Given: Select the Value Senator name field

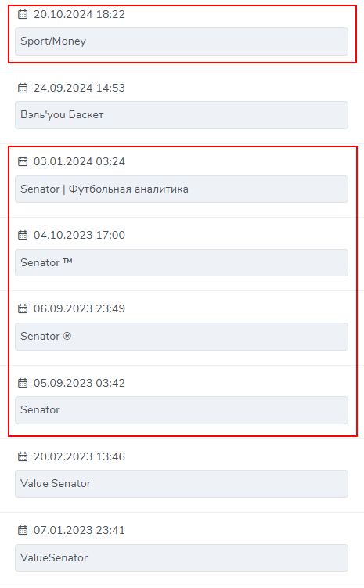Looking at the screenshot, I should pyautogui.click(x=182, y=484).
